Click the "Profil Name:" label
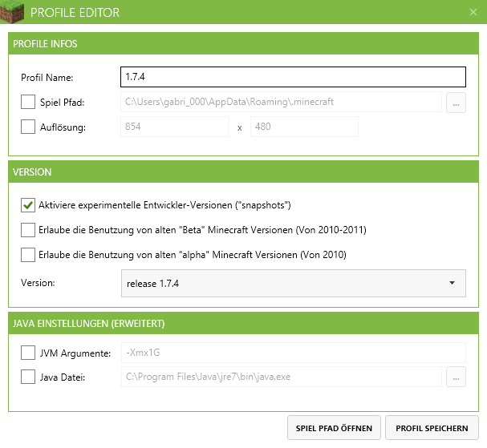Viewport: 487px width, 448px height. pos(47,77)
